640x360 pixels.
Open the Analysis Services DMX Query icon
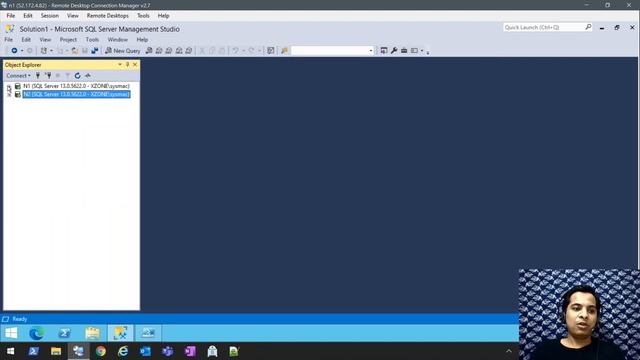coord(169,51)
